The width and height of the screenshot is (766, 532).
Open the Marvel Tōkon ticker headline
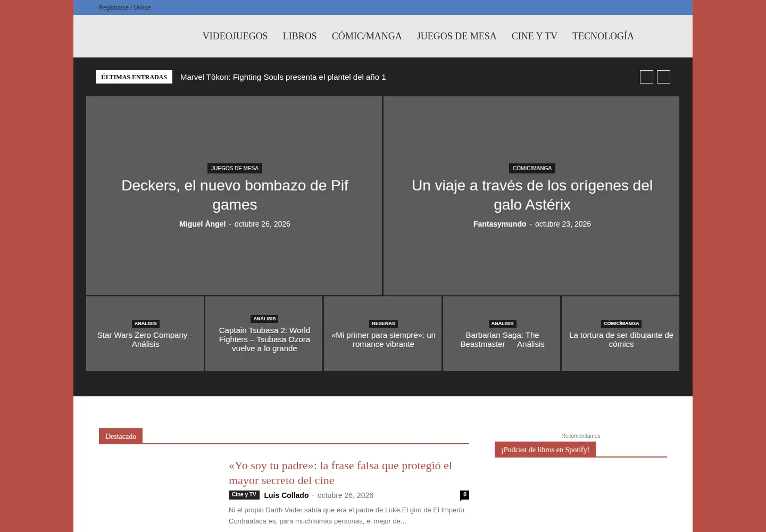point(283,77)
